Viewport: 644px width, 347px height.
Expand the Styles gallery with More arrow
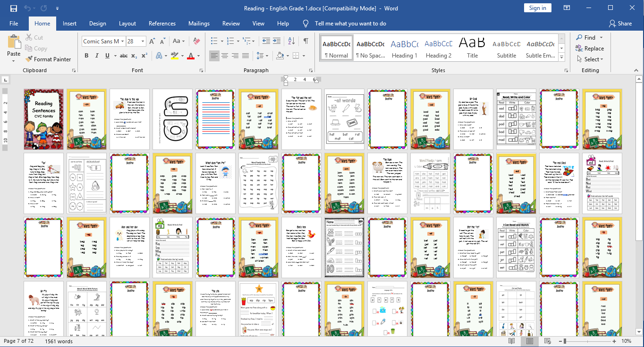click(561, 56)
